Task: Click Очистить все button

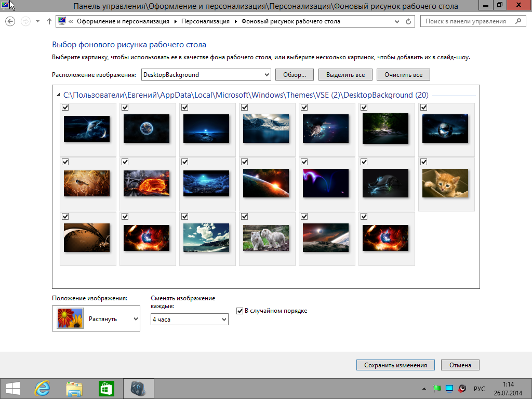Action: coord(403,75)
